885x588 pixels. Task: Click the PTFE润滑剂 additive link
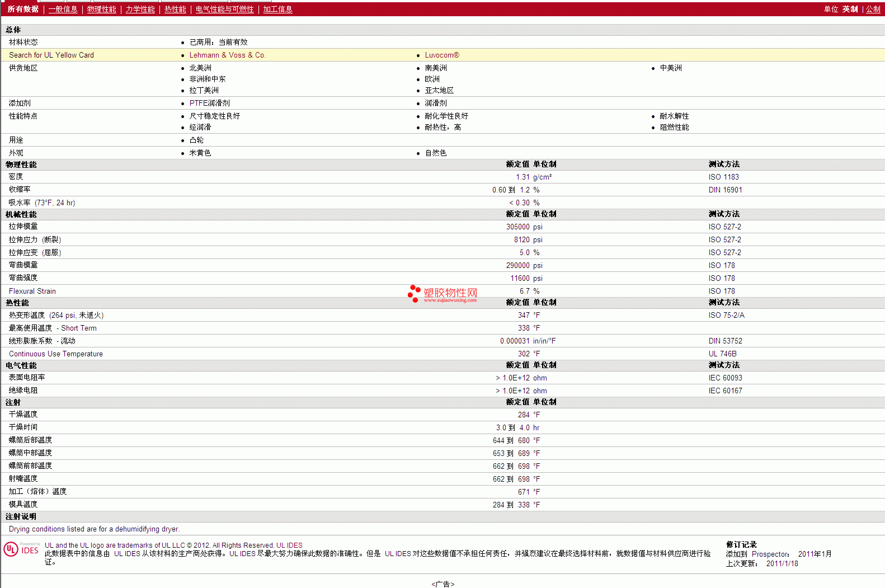[210, 103]
